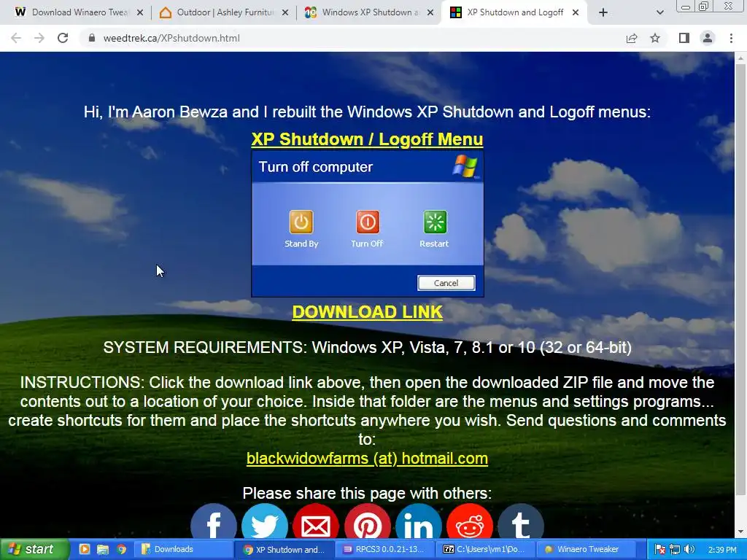Click the XP Shutdown and... taskbar button
747x560 pixels.
point(285,550)
